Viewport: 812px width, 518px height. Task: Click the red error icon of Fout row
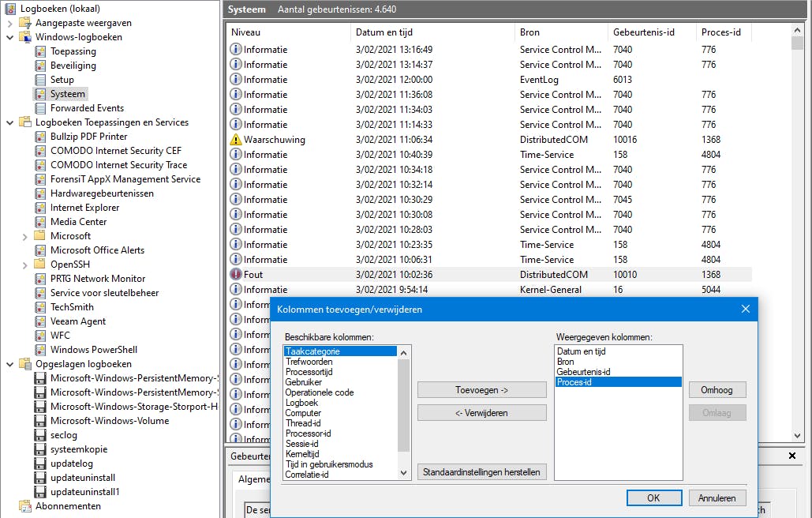pyautogui.click(x=236, y=275)
